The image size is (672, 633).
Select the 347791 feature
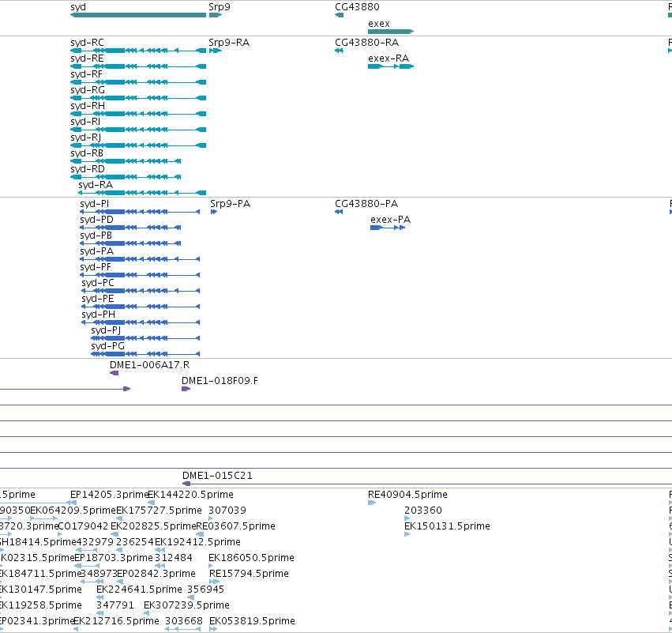coord(99,613)
